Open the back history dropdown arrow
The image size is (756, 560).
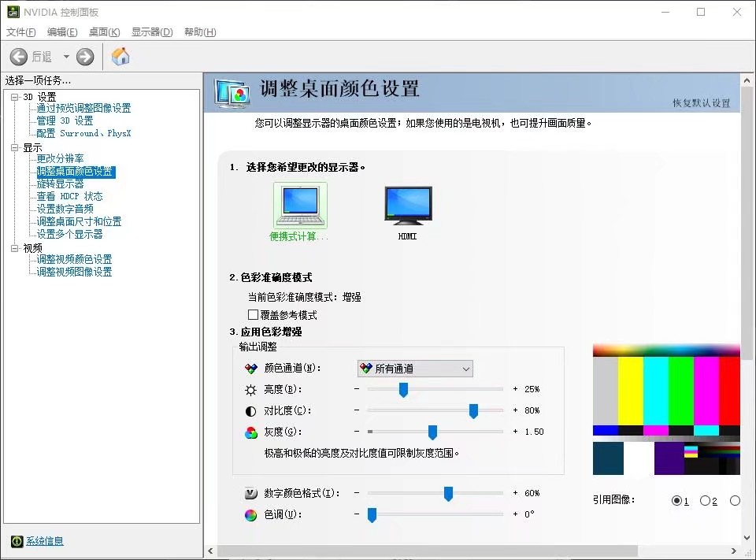[66, 57]
